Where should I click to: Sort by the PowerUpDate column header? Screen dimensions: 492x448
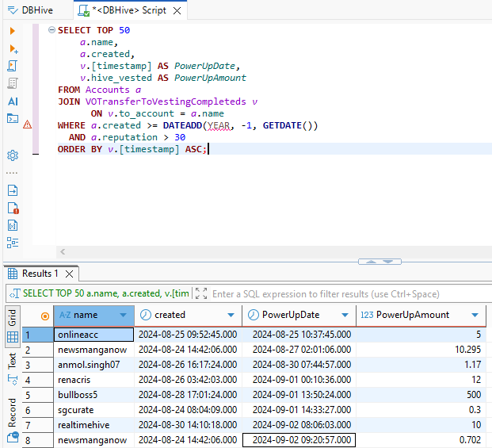pyautogui.click(x=291, y=315)
